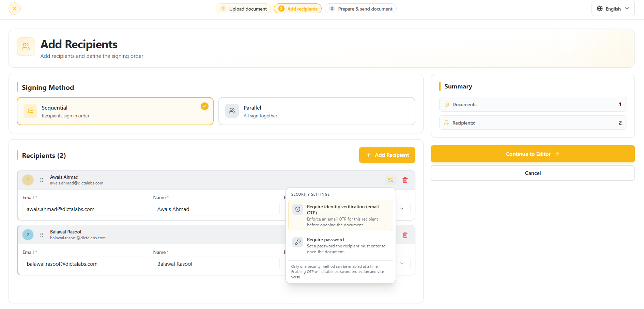Toggle security settings icon for Awais Ahmad

(x=390, y=180)
